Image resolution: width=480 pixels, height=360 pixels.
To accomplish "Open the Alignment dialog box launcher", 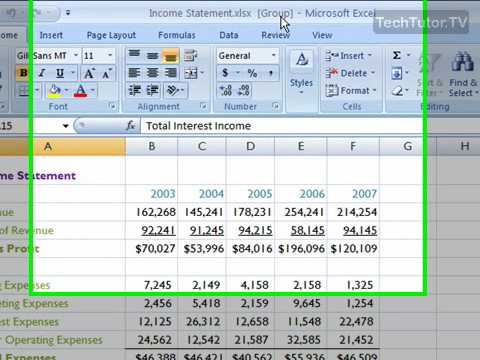I will click(203, 106).
